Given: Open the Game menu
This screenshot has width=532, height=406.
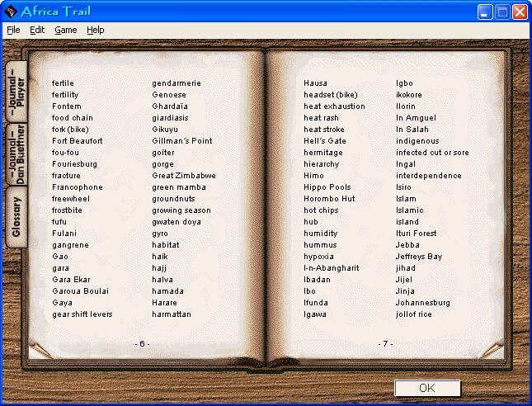Looking at the screenshot, I should (x=65, y=30).
